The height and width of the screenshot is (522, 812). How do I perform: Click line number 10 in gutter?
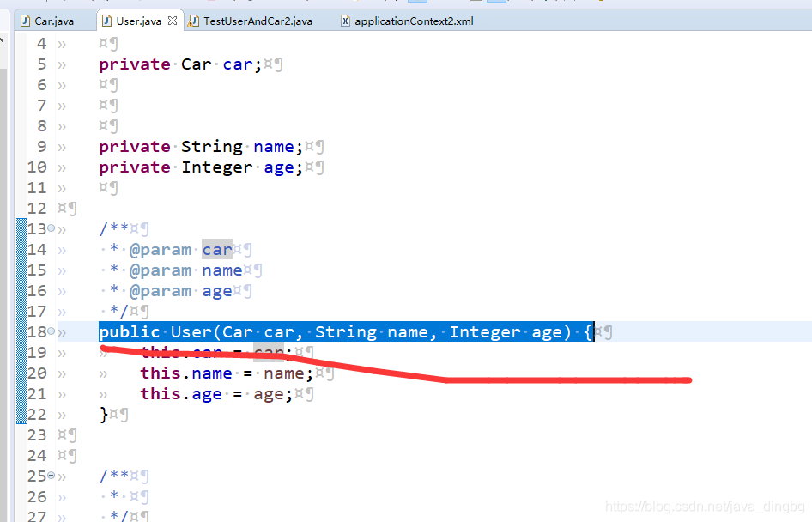[37, 167]
